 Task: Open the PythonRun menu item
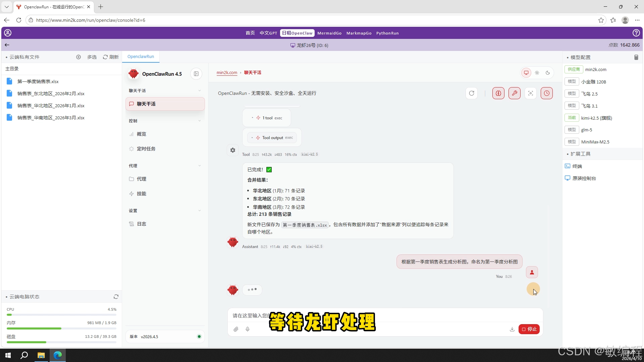pyautogui.click(x=387, y=33)
